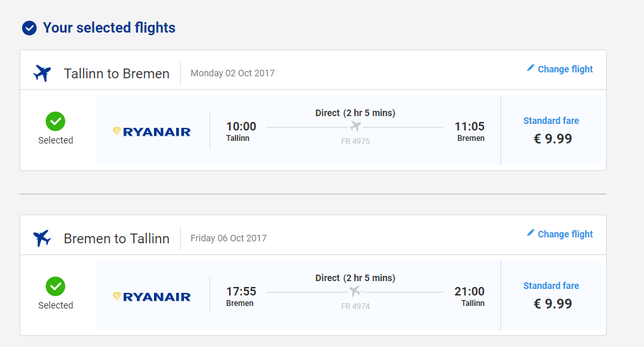Click the 'Tallinn to Bremen' route title
Image resolution: width=644 pixels, height=347 pixels.
117,74
